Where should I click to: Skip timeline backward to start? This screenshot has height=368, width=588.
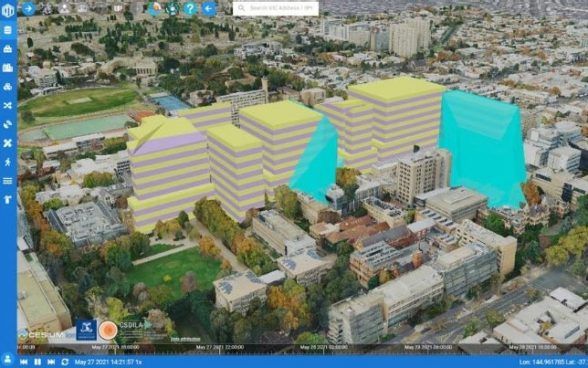coord(24,362)
